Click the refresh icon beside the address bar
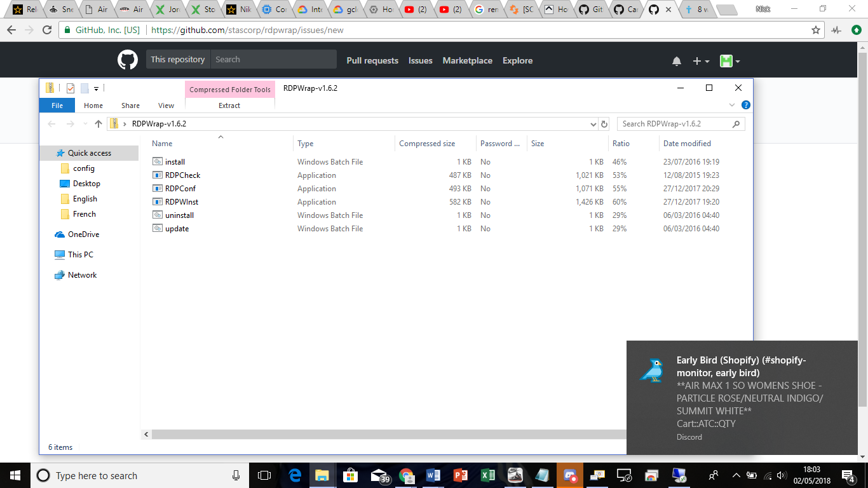The width and height of the screenshot is (868, 488). [604, 124]
